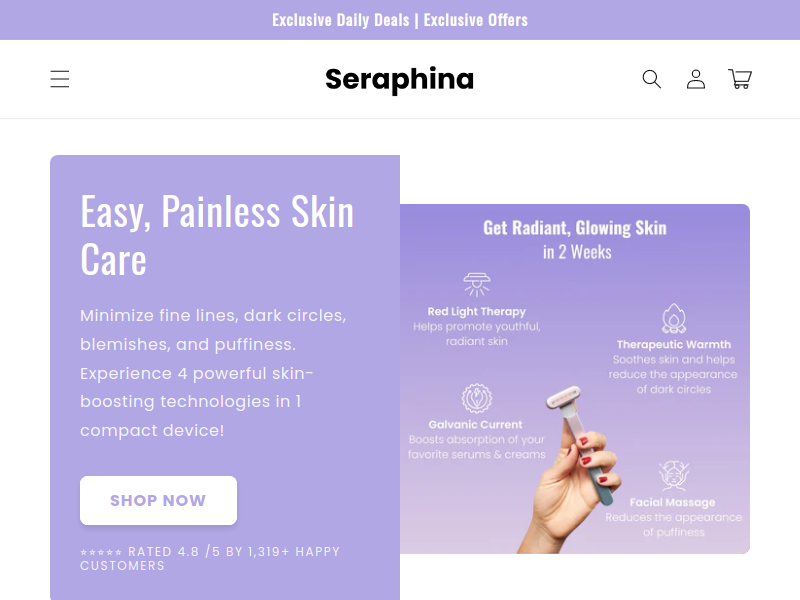
Task: Open the user account icon
Action: coord(696,79)
